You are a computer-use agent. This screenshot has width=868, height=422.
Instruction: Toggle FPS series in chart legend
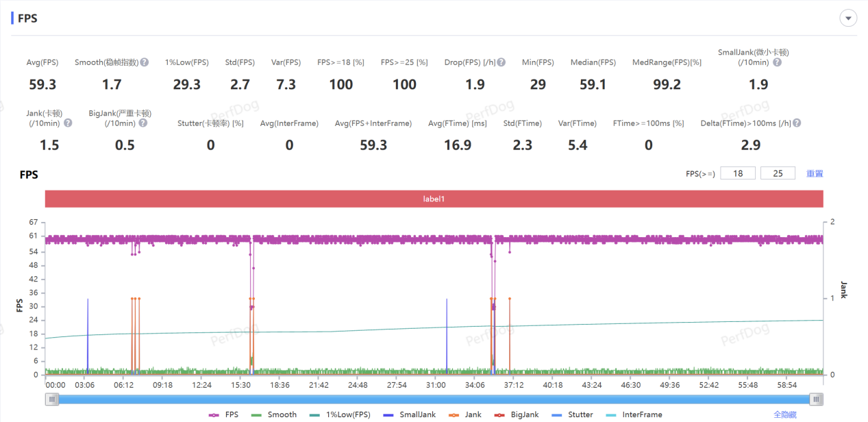tap(224, 414)
